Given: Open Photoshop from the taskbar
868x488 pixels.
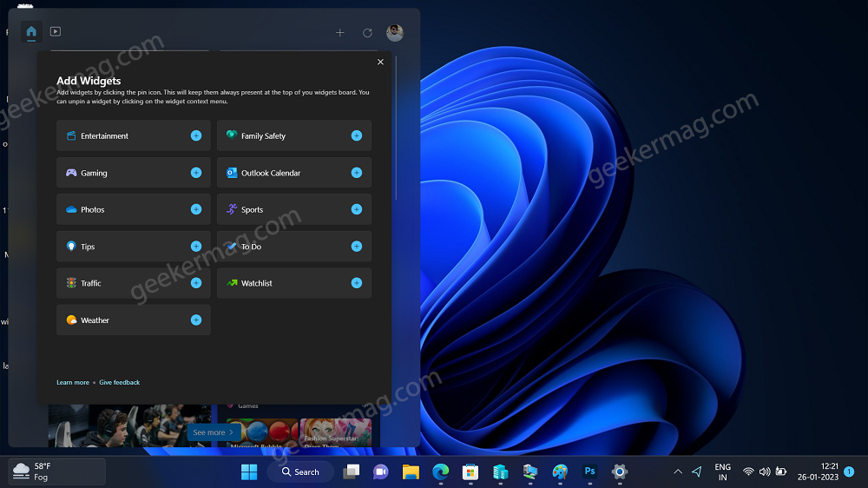Looking at the screenshot, I should pos(590,472).
